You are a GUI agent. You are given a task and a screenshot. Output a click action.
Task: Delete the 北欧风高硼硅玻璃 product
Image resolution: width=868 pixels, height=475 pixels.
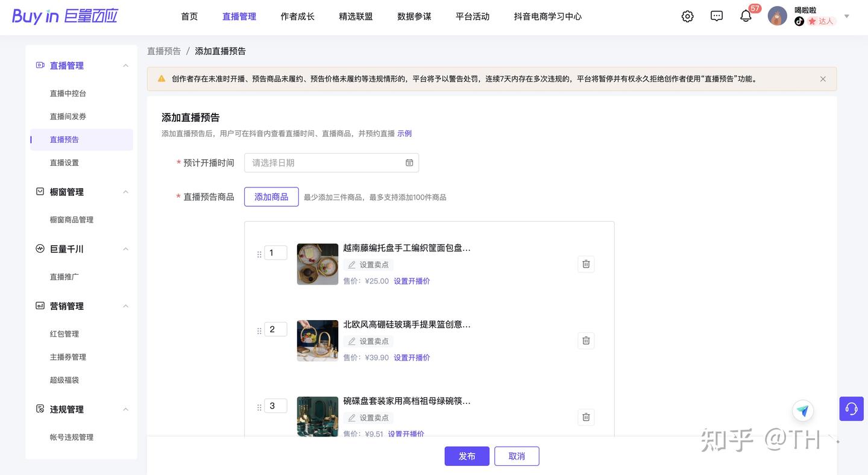pos(586,341)
